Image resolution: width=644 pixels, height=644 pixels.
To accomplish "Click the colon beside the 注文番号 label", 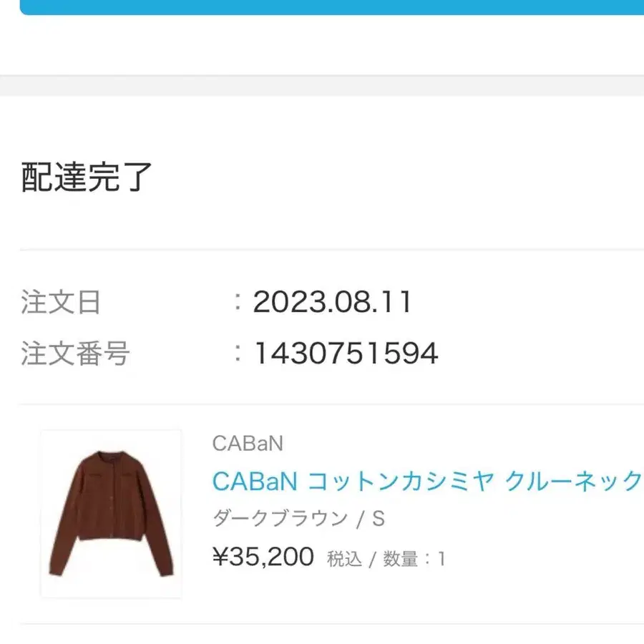I will tap(238, 353).
